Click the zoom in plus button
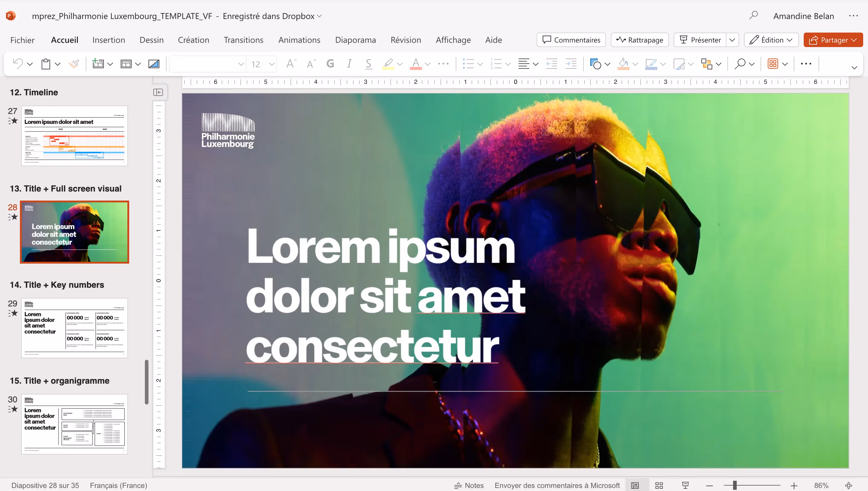This screenshot has height=491, width=868. 794,486
